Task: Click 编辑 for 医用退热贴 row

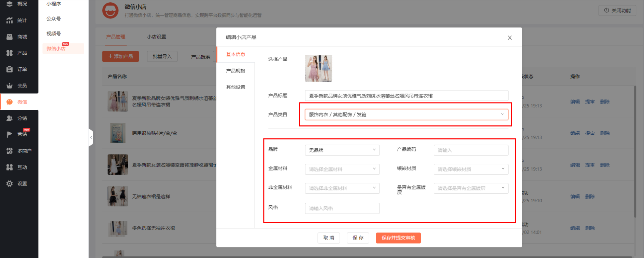Action: click(575, 133)
